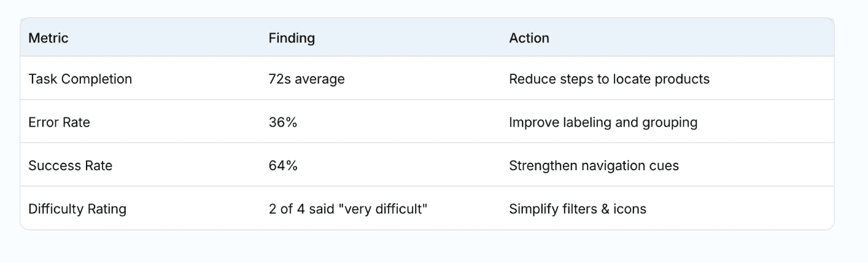The image size is (868, 263).
Task: Select the Difficulty Rating cell
Action: [x=77, y=209]
